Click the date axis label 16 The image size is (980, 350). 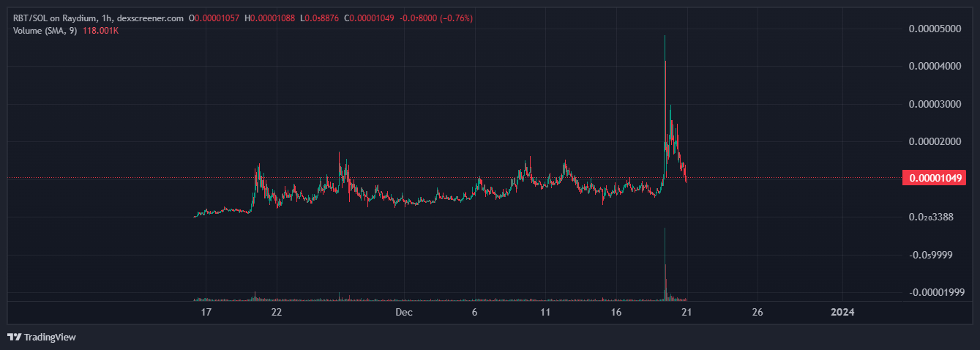(616, 313)
